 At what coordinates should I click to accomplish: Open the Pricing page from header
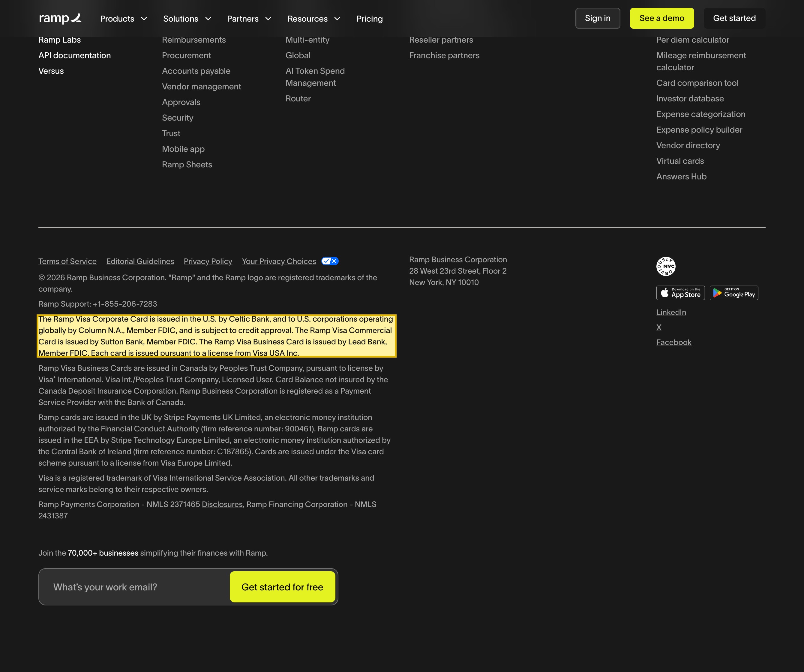click(x=370, y=18)
